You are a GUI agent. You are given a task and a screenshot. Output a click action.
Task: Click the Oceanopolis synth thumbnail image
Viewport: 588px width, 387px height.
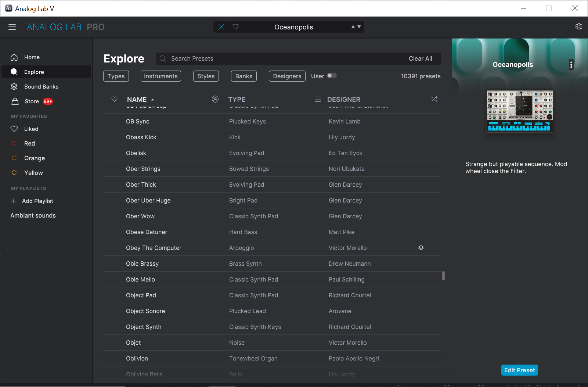(x=520, y=111)
